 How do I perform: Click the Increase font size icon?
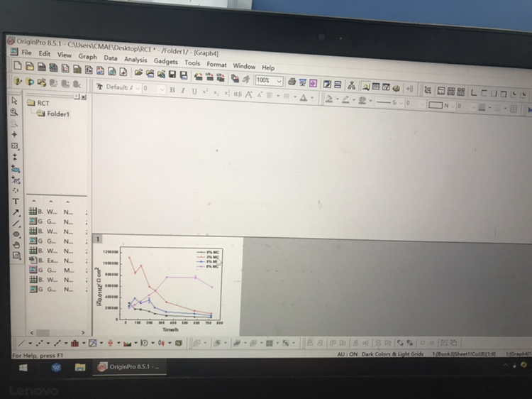click(249, 94)
